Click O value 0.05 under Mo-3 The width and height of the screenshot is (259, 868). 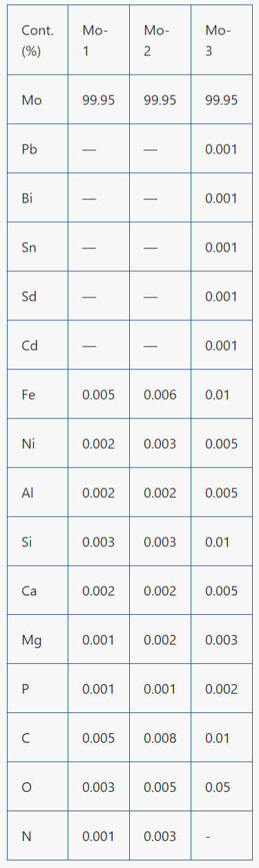(219, 788)
